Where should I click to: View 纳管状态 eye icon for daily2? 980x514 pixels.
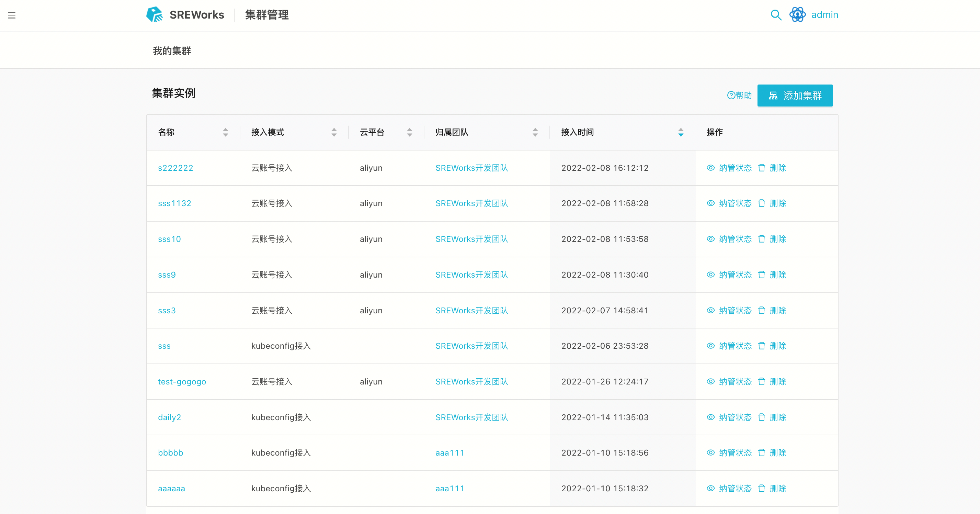click(710, 417)
